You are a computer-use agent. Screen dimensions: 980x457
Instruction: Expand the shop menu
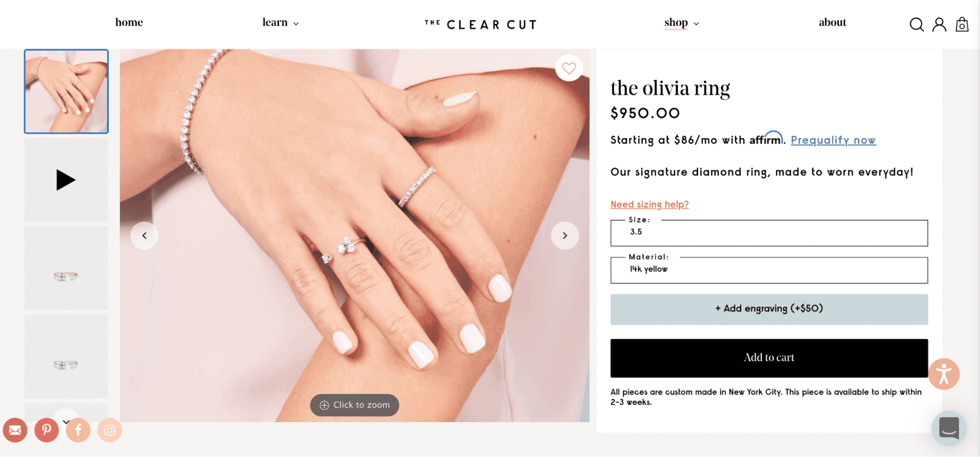click(681, 23)
